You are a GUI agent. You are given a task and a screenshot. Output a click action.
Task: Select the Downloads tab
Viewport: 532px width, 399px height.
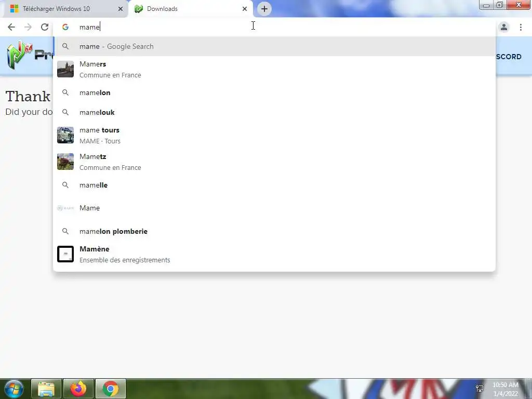coord(191,9)
